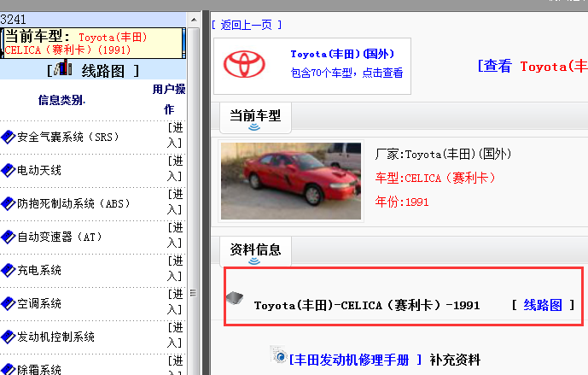Image resolution: width=588 pixels, height=375 pixels.
Task: Click the 厂家:Toyota(丰田)(国外) text
Action: tap(443, 154)
